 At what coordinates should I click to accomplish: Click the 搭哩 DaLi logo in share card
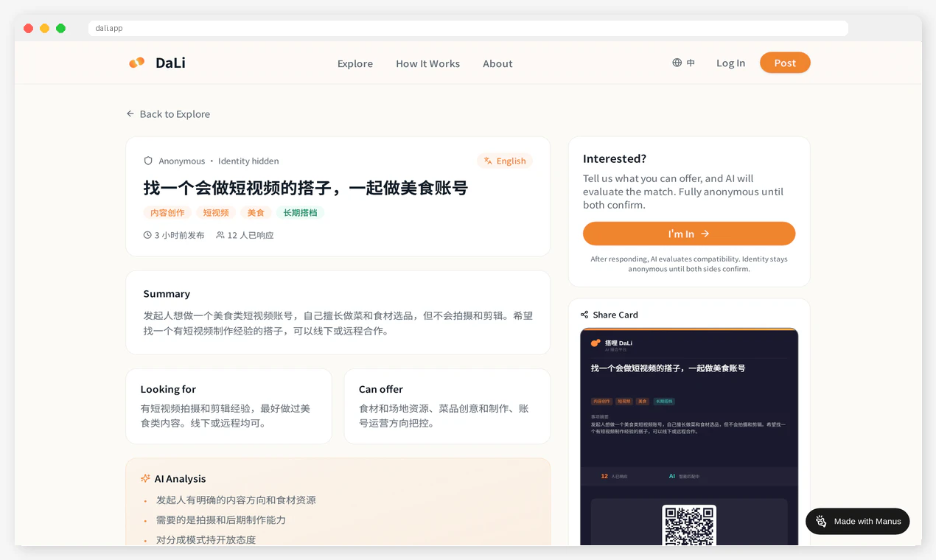click(x=612, y=343)
